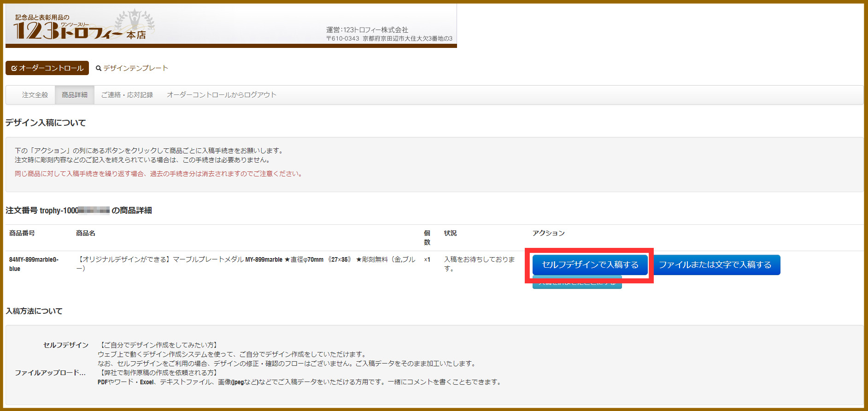Click the デザイン入稿について heading

pos(46,123)
